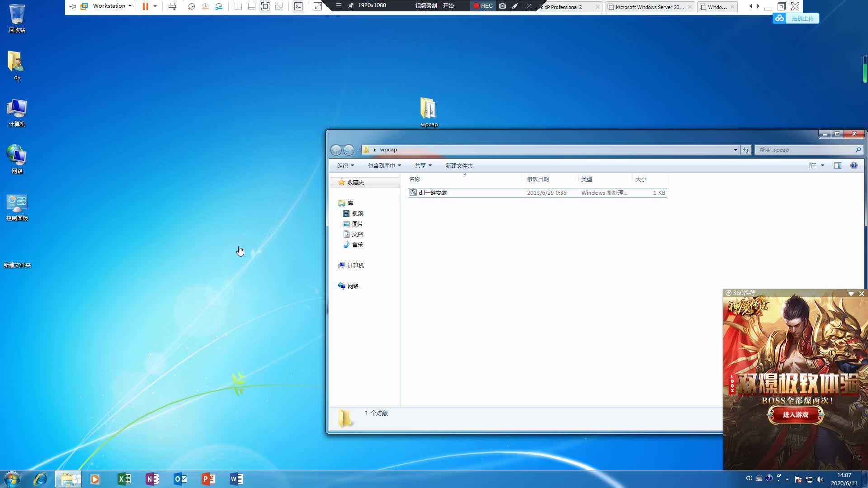
Task: Toggle the thumbnail bar visibility
Action: tap(251, 6)
